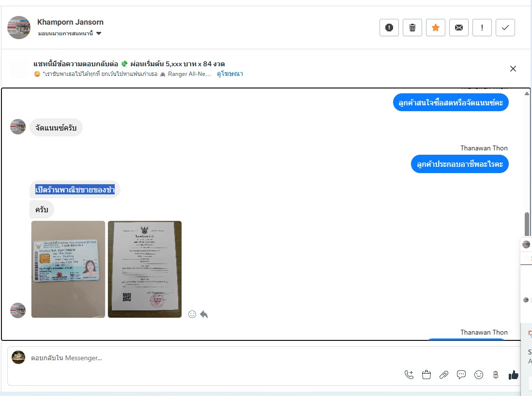Reply to the photo message arrow
Viewport: 532px width, 396px height.
click(204, 314)
